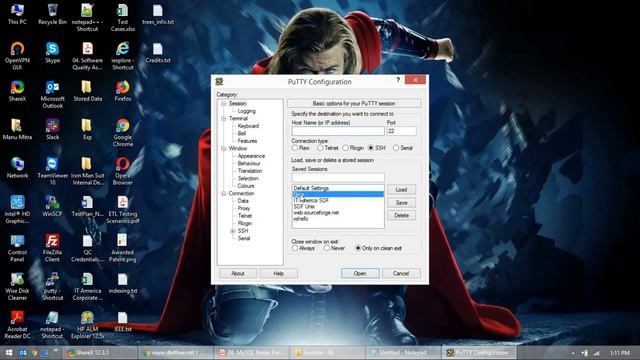Collapse the Connection tree node
The height and width of the screenshot is (360, 640).
224,193
